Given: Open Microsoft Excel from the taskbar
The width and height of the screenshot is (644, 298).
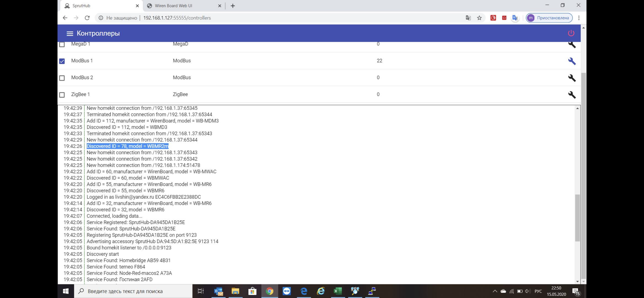Looking at the screenshot, I should (338, 291).
